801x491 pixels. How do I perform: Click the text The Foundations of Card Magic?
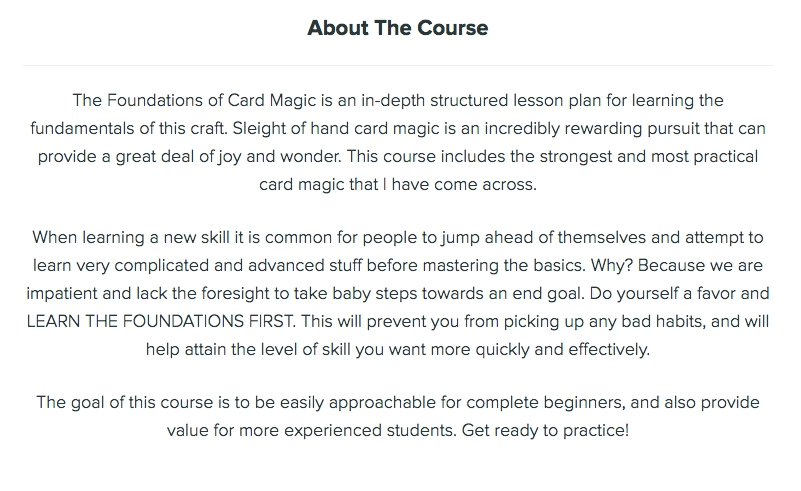pyautogui.click(x=194, y=100)
